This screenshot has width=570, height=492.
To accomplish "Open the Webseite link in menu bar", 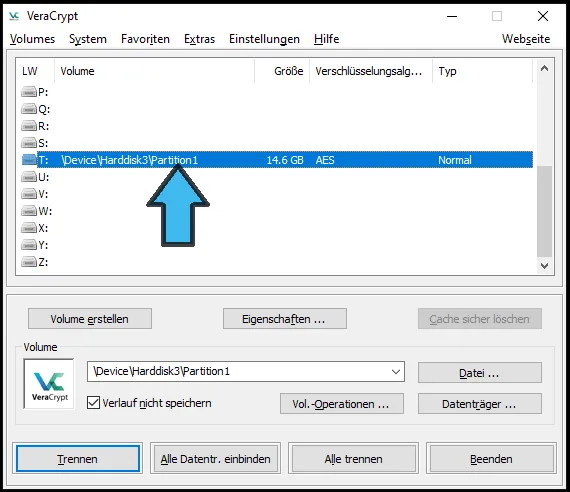I will [x=526, y=39].
